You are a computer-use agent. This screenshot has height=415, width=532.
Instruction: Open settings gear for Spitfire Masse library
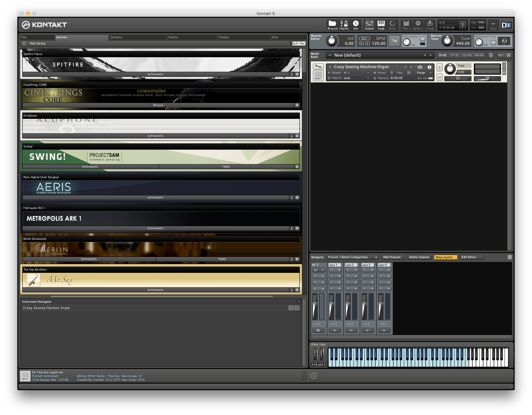[297, 74]
